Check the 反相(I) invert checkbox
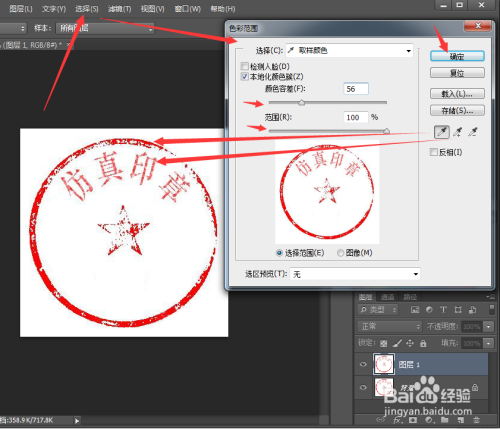The width and height of the screenshot is (500, 429). click(433, 152)
